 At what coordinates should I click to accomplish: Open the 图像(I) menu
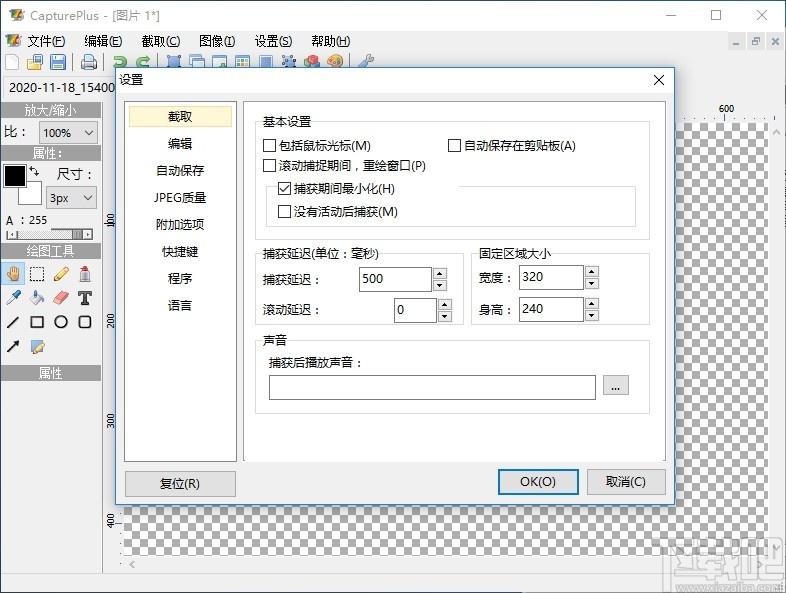coord(217,41)
